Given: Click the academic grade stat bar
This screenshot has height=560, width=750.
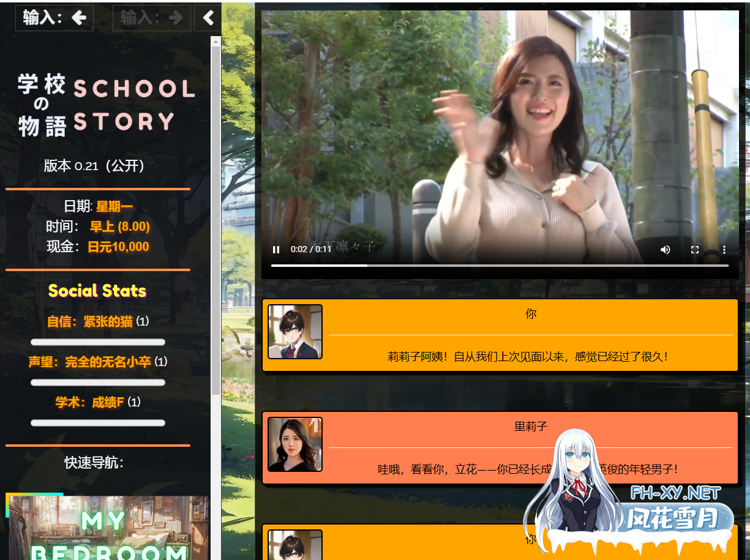Looking at the screenshot, I should tap(98, 423).
